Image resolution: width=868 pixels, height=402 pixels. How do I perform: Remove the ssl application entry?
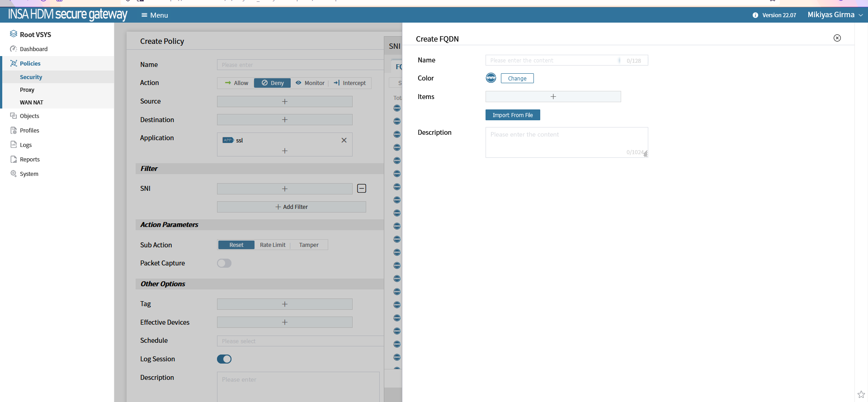344,140
